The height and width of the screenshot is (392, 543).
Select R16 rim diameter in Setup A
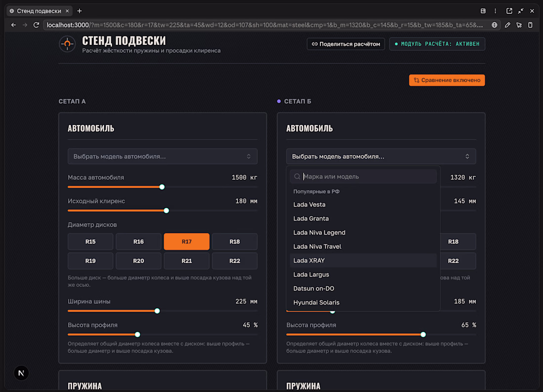tap(139, 242)
